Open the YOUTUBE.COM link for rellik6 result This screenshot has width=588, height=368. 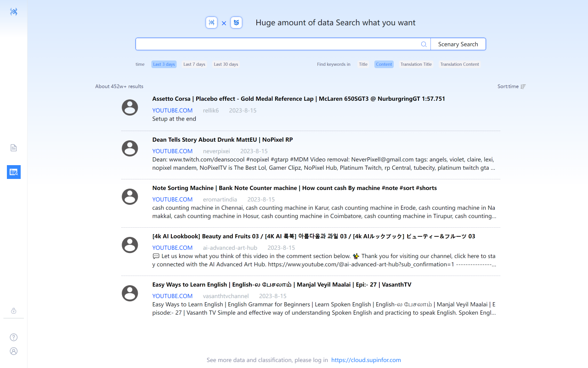(x=172, y=110)
